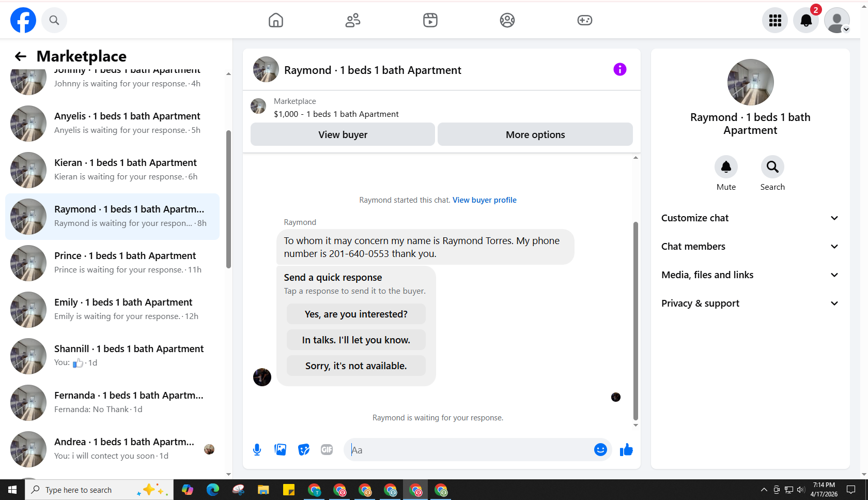Viewport: 868px width, 500px height.
Task: Expand the Chat members section
Action: tap(750, 247)
